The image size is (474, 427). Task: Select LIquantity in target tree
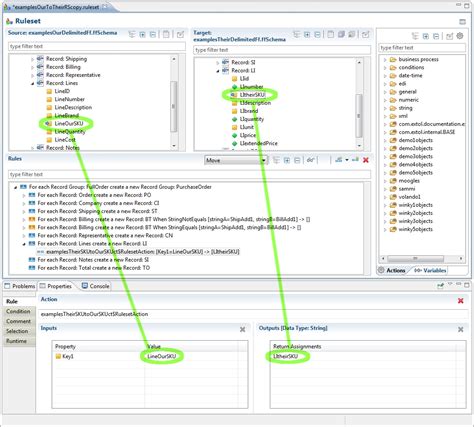click(252, 119)
